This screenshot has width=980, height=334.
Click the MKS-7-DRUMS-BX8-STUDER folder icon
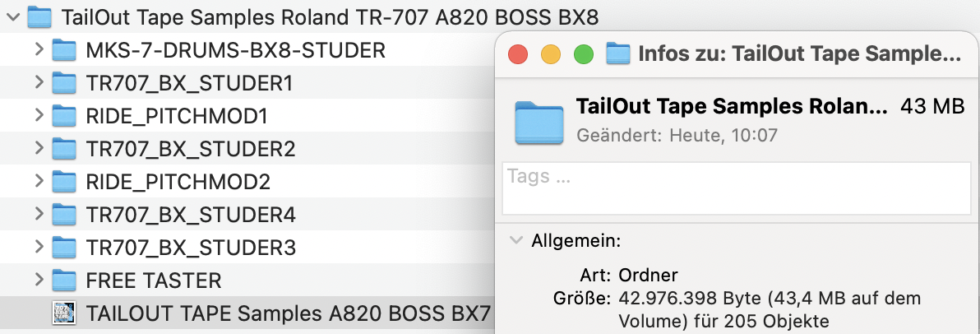click(x=64, y=51)
